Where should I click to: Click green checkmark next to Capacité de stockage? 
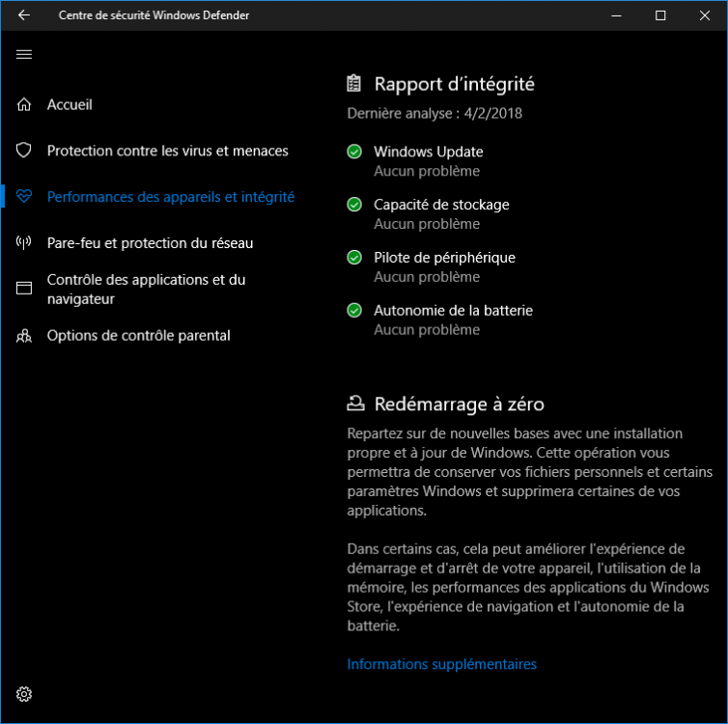tap(354, 205)
